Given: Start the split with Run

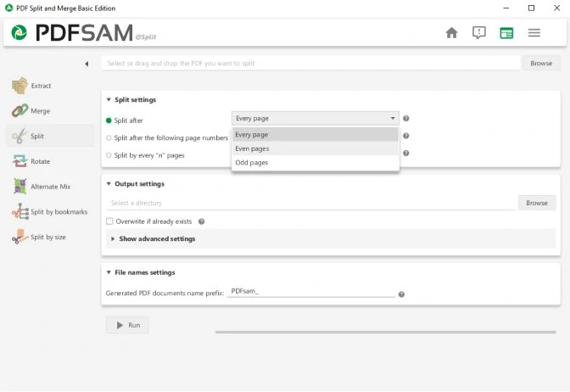Looking at the screenshot, I should pos(127,325).
